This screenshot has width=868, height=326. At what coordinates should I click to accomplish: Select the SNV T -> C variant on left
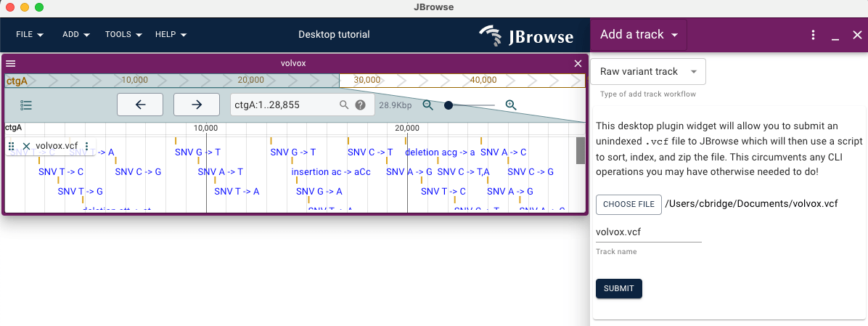pos(61,172)
